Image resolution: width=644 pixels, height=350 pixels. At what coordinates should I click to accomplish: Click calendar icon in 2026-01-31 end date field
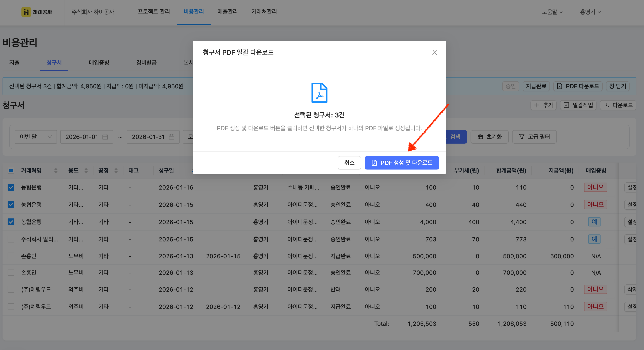[x=172, y=137]
